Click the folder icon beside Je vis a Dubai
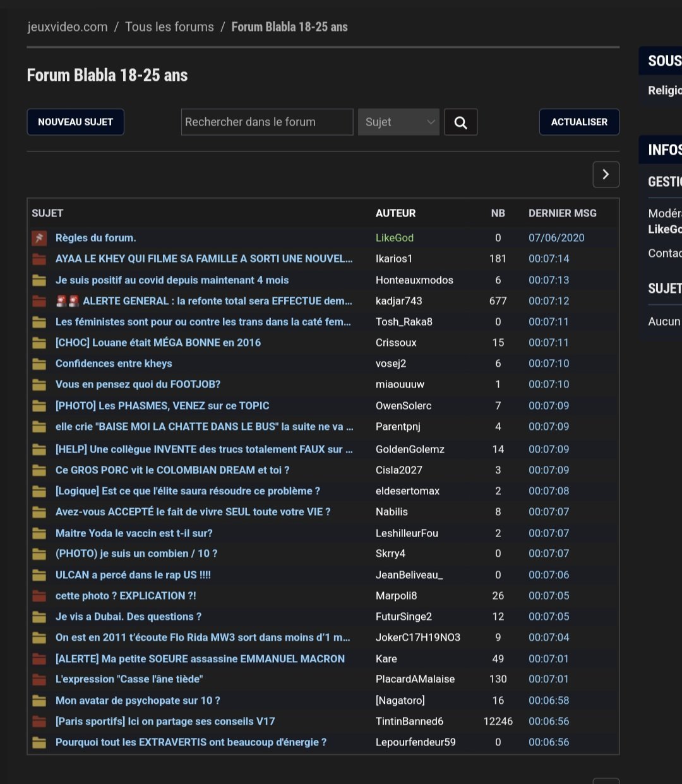The width and height of the screenshot is (682, 784). [39, 617]
